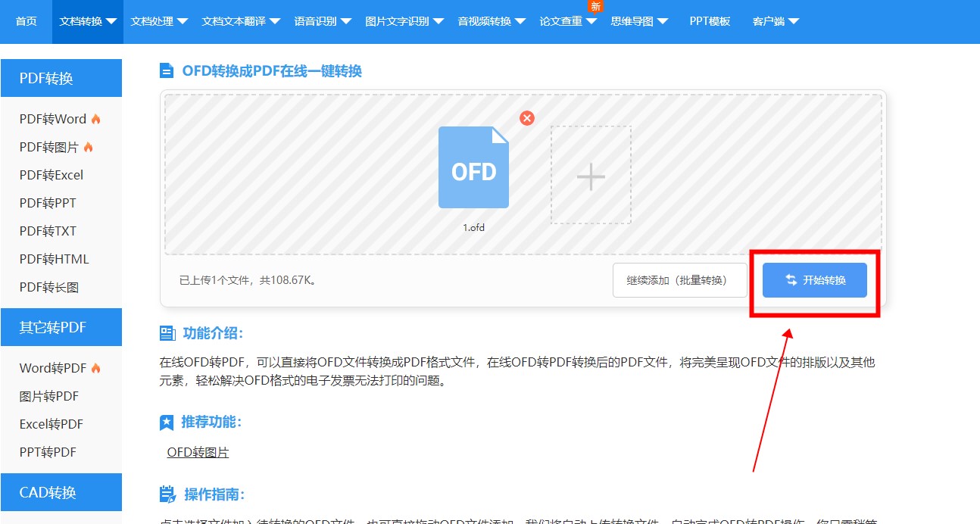
Task: Click the document icon beside the page title
Action: (167, 71)
